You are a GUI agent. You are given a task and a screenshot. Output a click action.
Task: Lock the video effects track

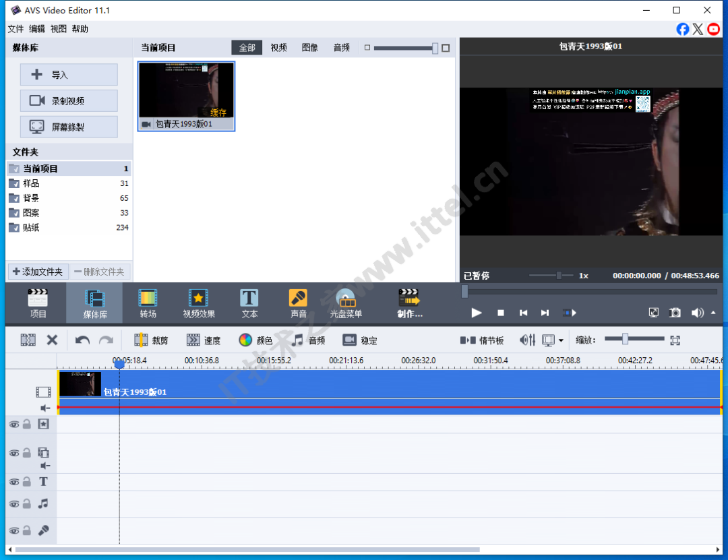tap(27, 424)
